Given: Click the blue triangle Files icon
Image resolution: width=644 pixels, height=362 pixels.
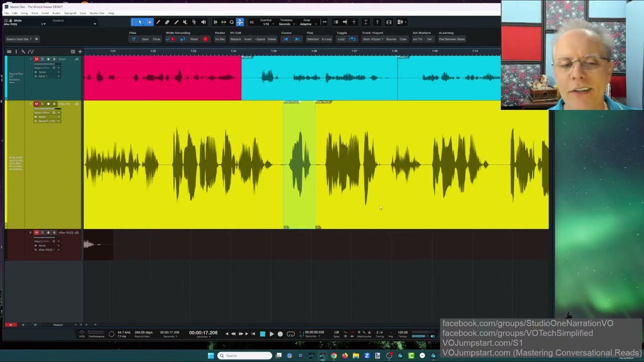Looking at the screenshot, I should 133,39.
